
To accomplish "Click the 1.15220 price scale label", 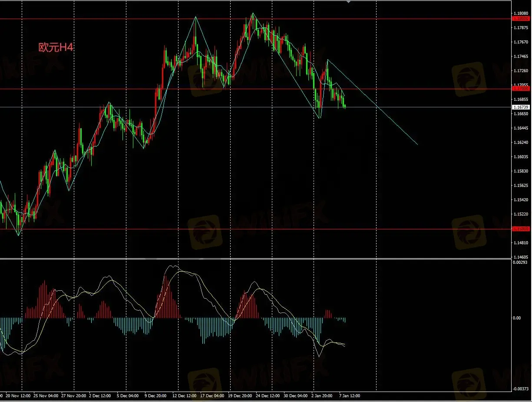I will [x=521, y=214].
